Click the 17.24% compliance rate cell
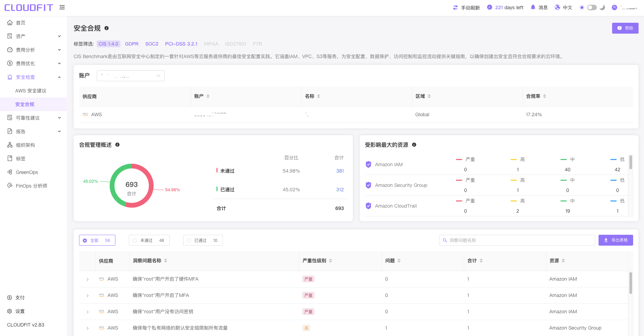Image resolution: width=644 pixels, height=336 pixels. coord(534,114)
